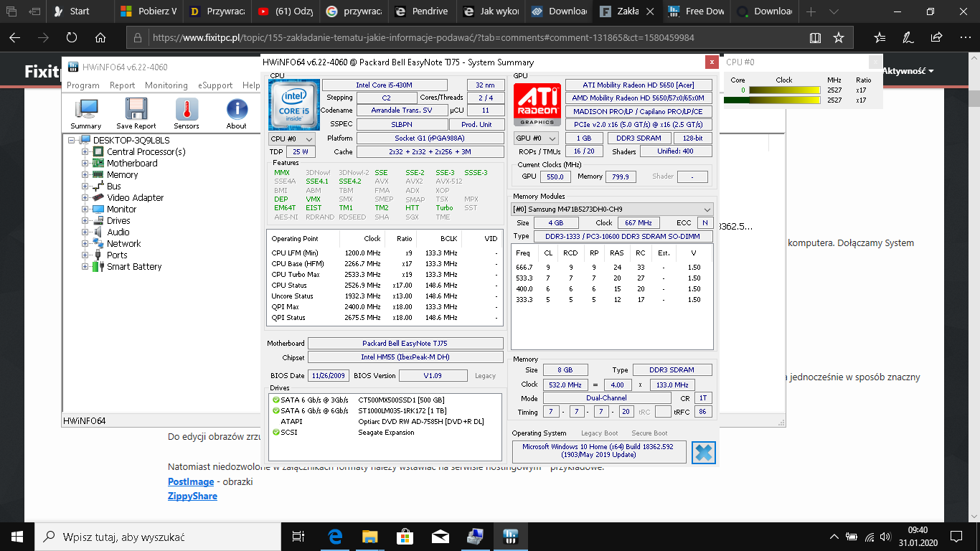Reload the page with refresh icon
The image size is (980, 551).
click(72, 38)
